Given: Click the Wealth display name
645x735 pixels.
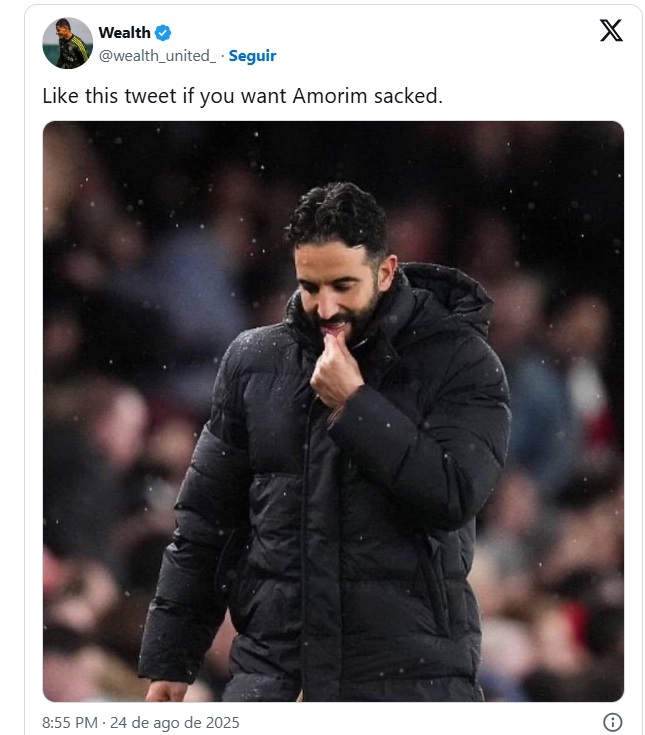Looking at the screenshot, I should point(124,34).
